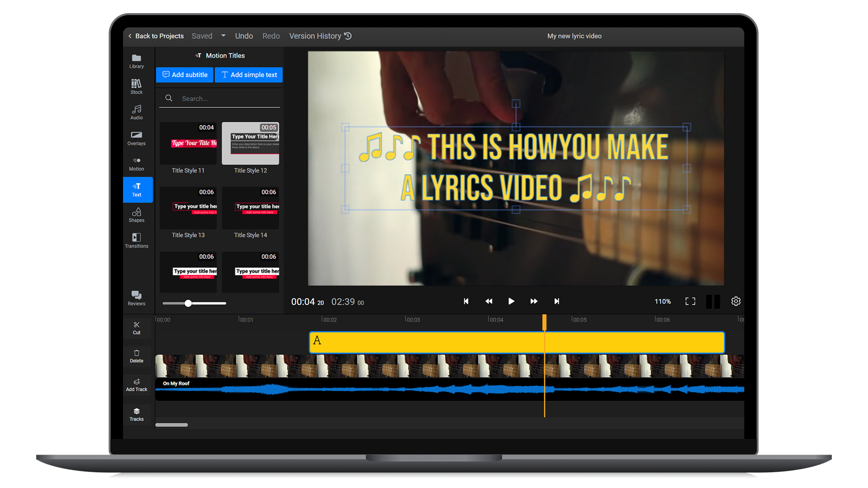Image resolution: width=868 pixels, height=488 pixels.
Task: Skip to the start of video
Action: pos(466,301)
